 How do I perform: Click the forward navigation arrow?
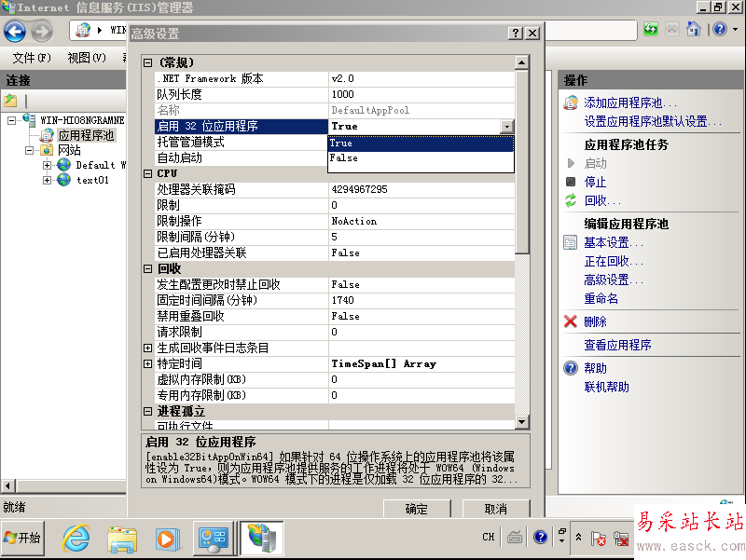(42, 32)
